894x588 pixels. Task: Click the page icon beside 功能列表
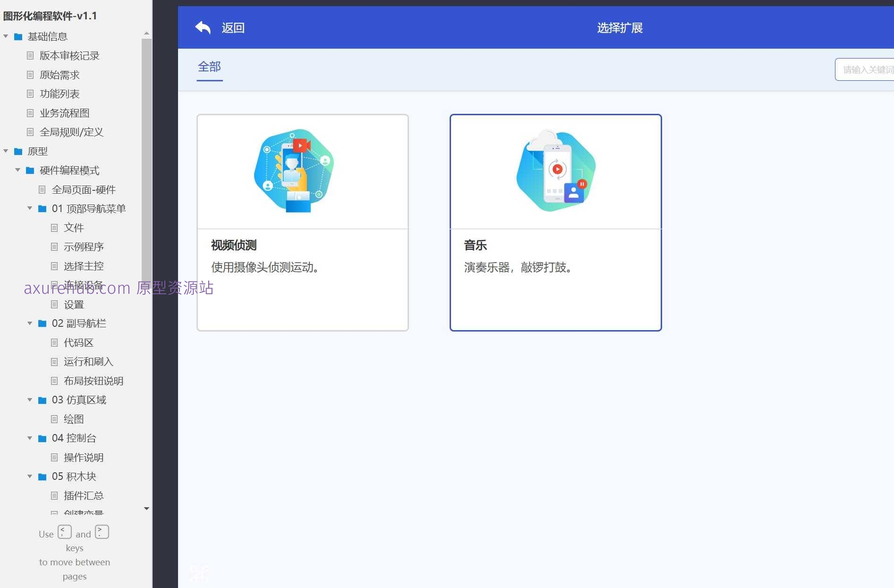30,94
